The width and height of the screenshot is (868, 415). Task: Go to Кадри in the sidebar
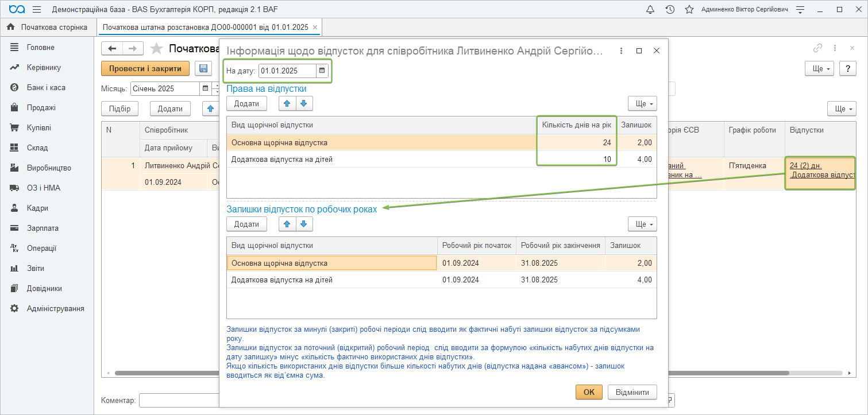[x=37, y=208]
